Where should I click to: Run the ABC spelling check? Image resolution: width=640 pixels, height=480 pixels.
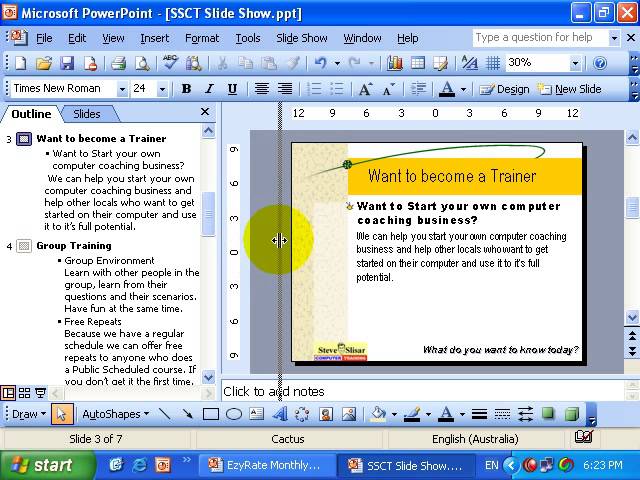pyautogui.click(x=170, y=63)
